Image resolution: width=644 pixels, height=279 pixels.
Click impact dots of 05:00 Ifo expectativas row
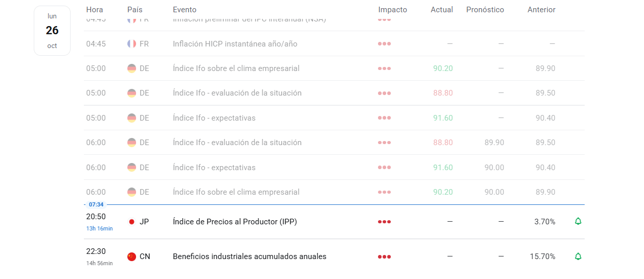pyautogui.click(x=384, y=118)
